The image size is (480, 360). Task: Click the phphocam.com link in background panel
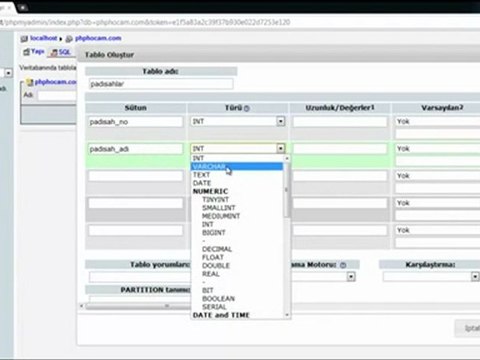pos(55,82)
